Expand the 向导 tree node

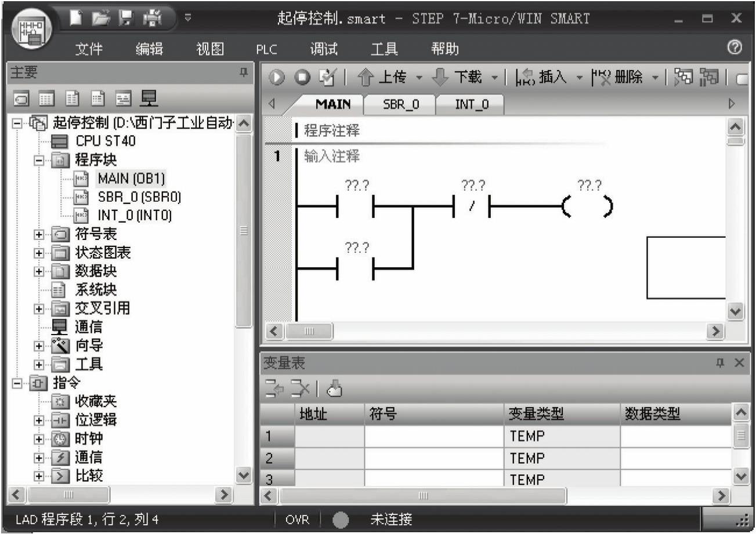[39, 346]
